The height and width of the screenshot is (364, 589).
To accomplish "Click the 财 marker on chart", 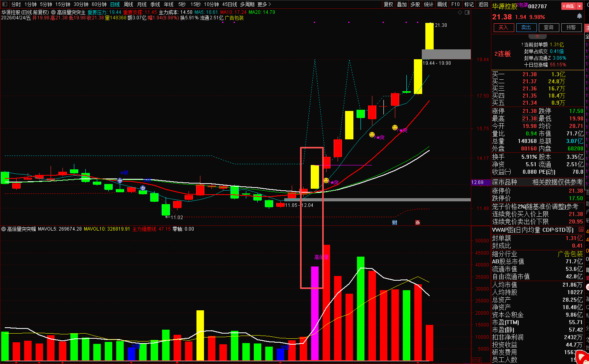I will (x=395, y=223).
